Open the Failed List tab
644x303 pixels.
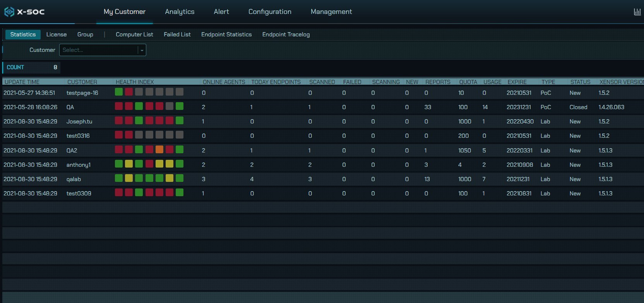click(177, 34)
